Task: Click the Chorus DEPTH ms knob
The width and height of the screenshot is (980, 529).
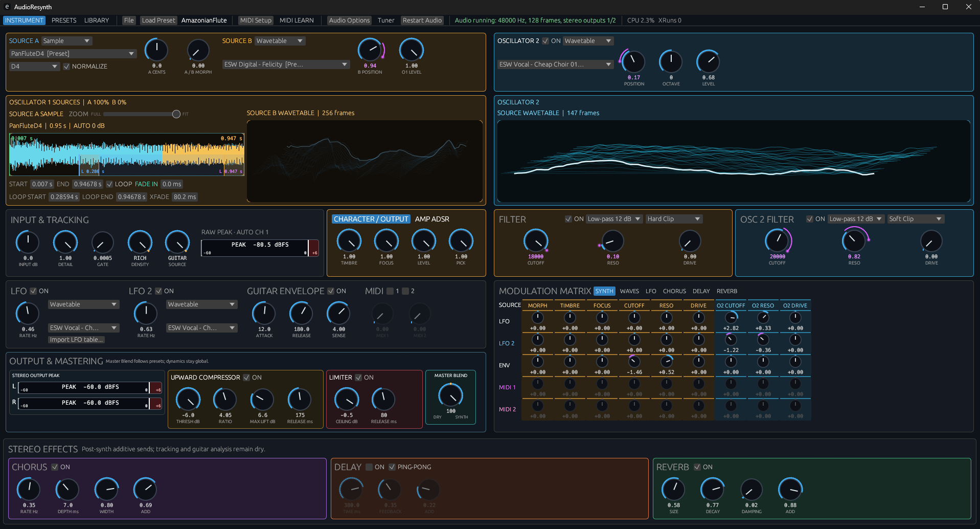Action: click(x=67, y=490)
